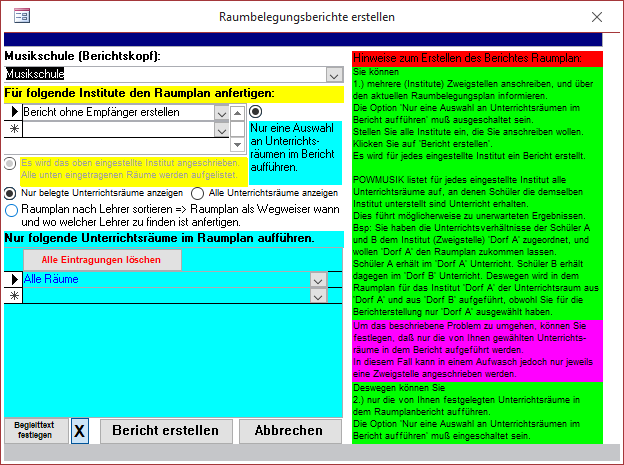
Task: Open dropdown in empty new room row
Action: 318,297
